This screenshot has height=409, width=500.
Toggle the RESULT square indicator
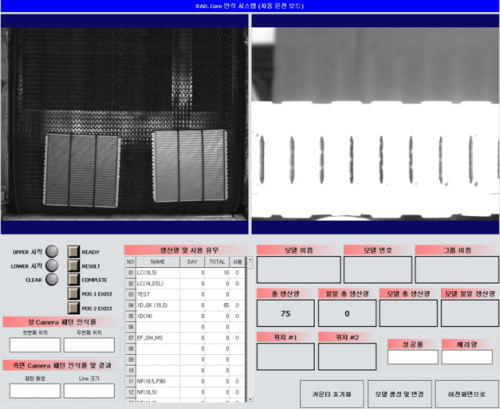[x=73, y=266]
